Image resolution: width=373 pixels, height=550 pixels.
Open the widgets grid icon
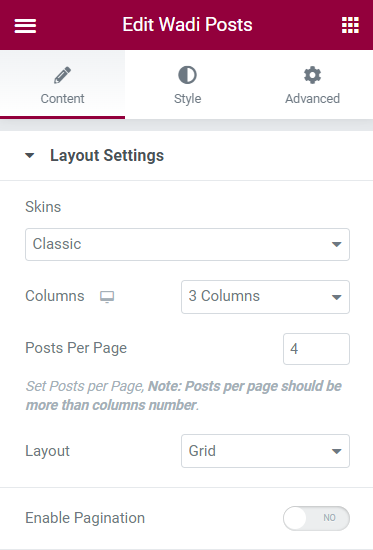[x=350, y=25]
